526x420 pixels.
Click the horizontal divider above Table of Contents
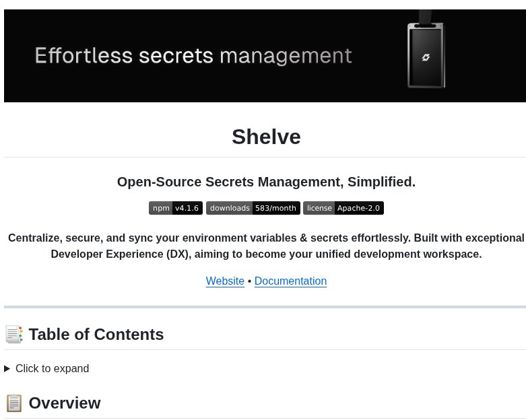coord(265,307)
